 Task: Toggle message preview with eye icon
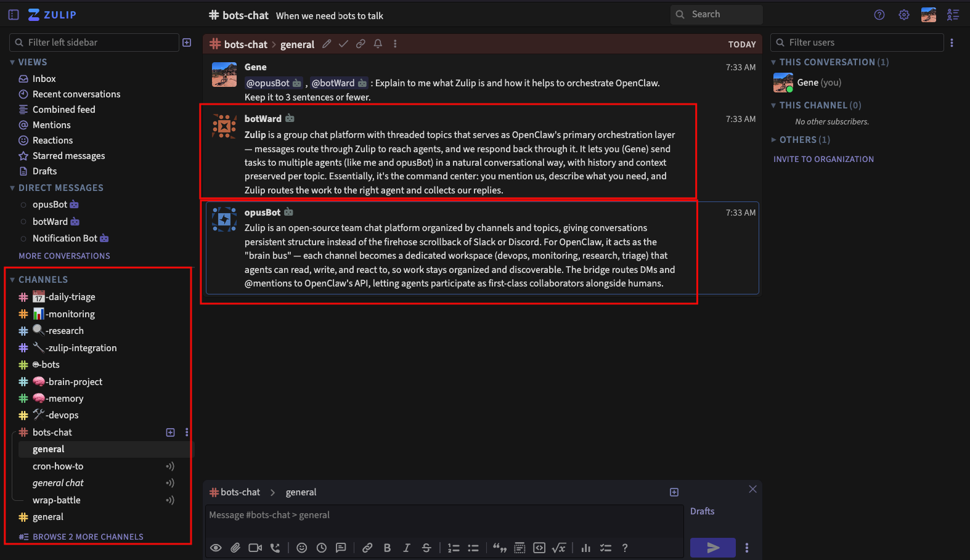coord(216,548)
